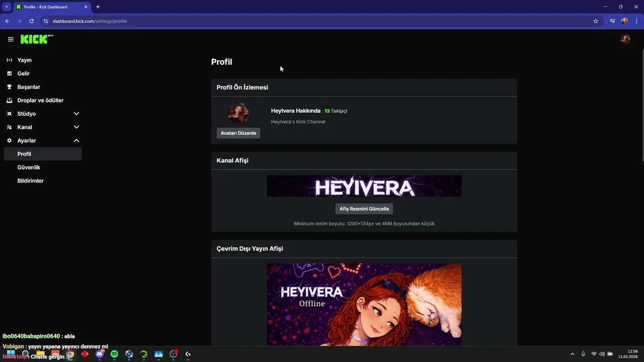Viewport: 644px width, 362px height.
Task: Click the Heyivera Offline banner image
Action: tap(364, 304)
